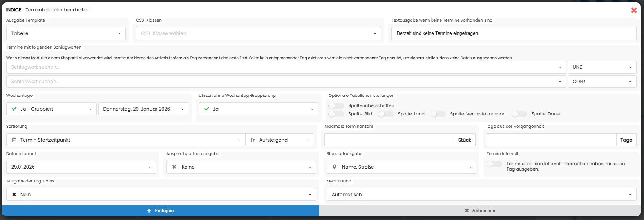Open Mehr Button dropdown set to Automatisch

click(481, 195)
